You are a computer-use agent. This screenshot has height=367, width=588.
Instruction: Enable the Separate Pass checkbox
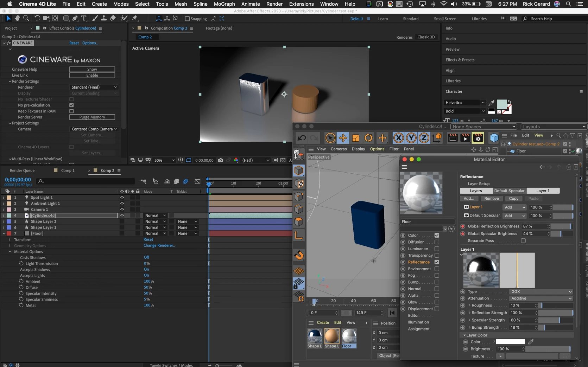click(x=523, y=241)
